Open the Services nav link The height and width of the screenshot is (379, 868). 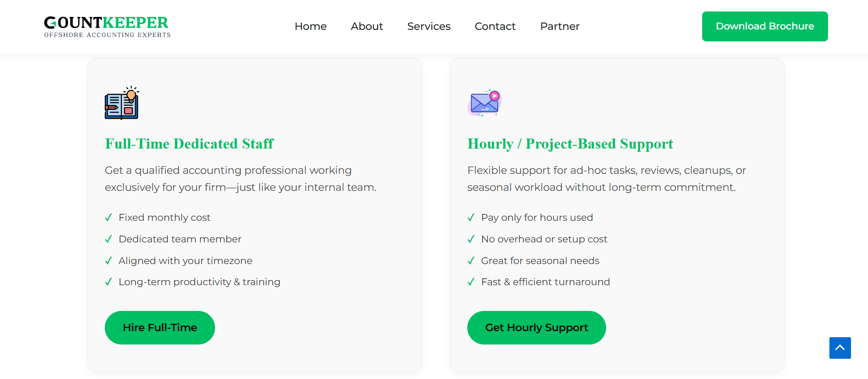tap(429, 26)
